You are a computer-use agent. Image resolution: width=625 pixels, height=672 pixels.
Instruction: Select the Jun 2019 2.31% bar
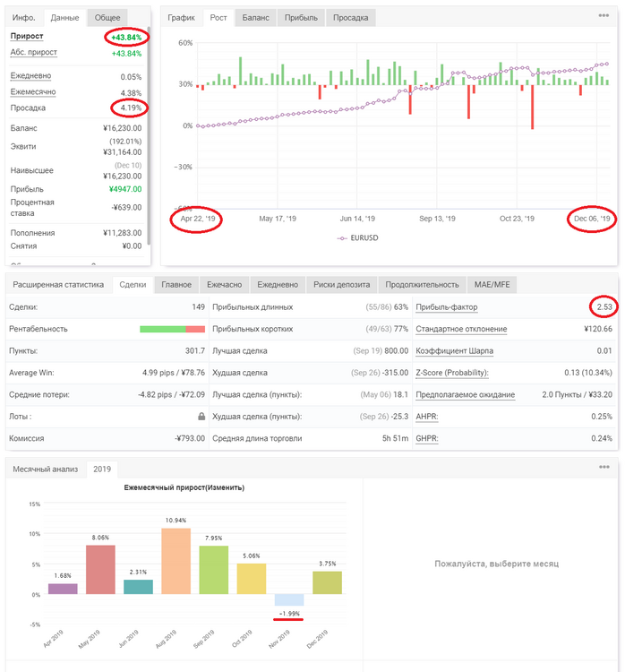click(139, 587)
